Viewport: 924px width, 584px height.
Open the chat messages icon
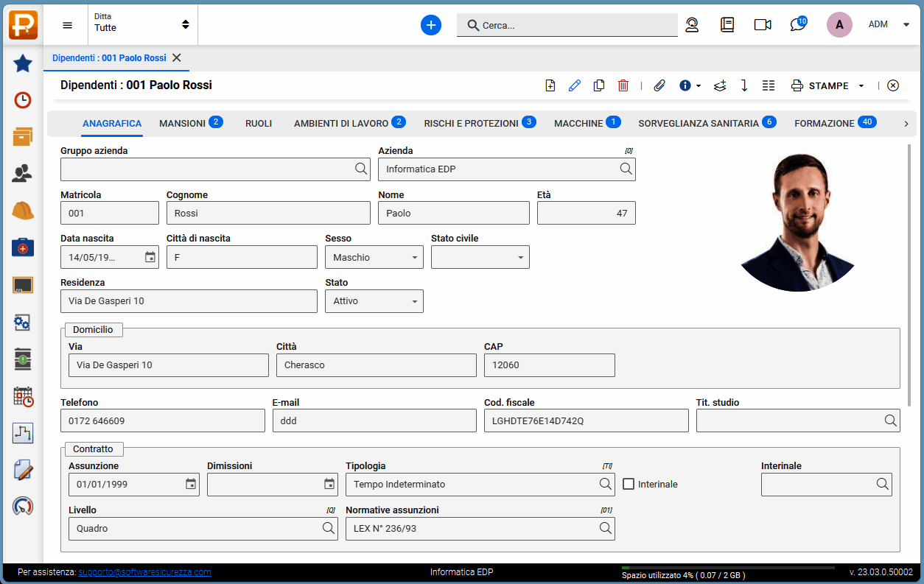point(797,25)
